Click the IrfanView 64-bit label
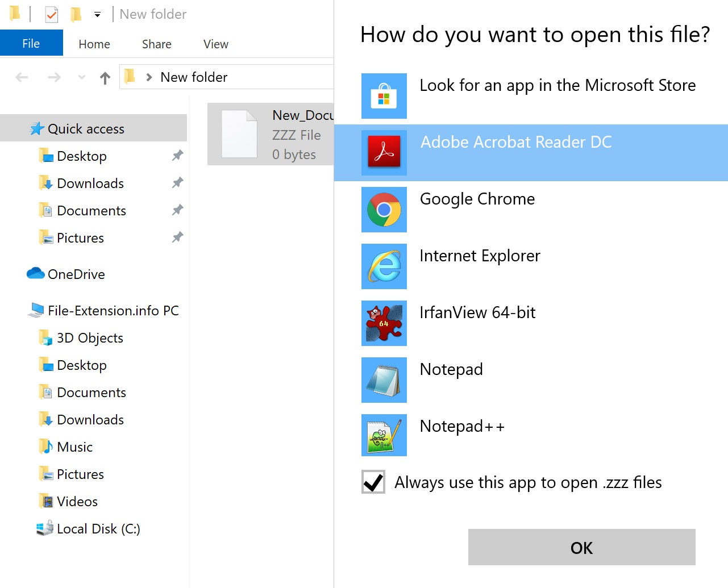Image resolution: width=728 pixels, height=588 pixels. pyautogui.click(x=477, y=313)
